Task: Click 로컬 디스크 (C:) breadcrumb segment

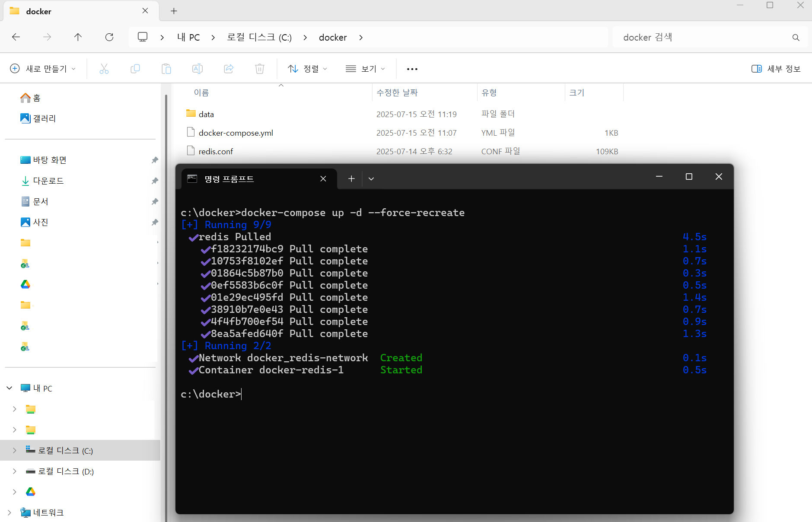Action: coord(259,38)
